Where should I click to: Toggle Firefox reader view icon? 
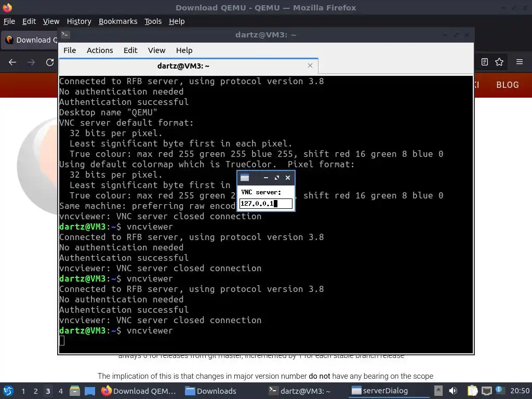485,62
